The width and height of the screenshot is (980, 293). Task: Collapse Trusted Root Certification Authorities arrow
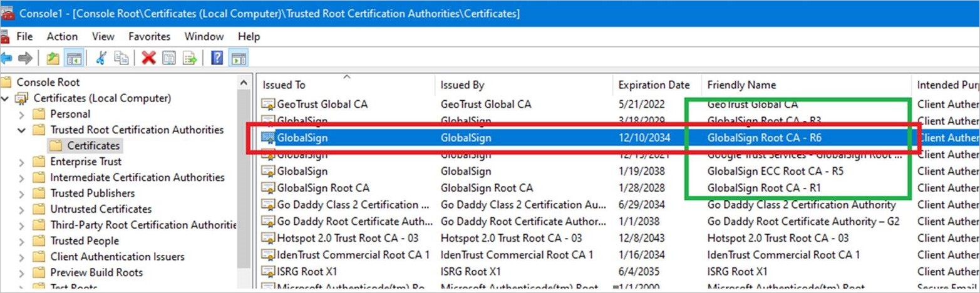pos(23,130)
